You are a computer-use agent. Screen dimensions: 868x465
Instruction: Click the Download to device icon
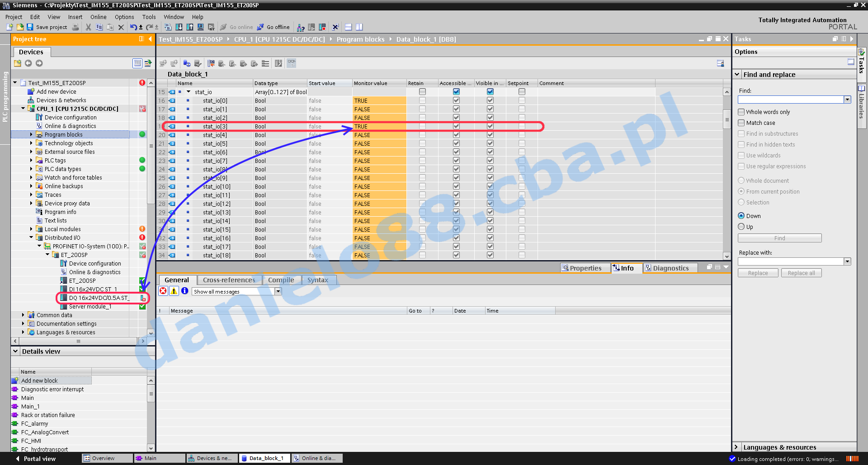pyautogui.click(x=179, y=27)
